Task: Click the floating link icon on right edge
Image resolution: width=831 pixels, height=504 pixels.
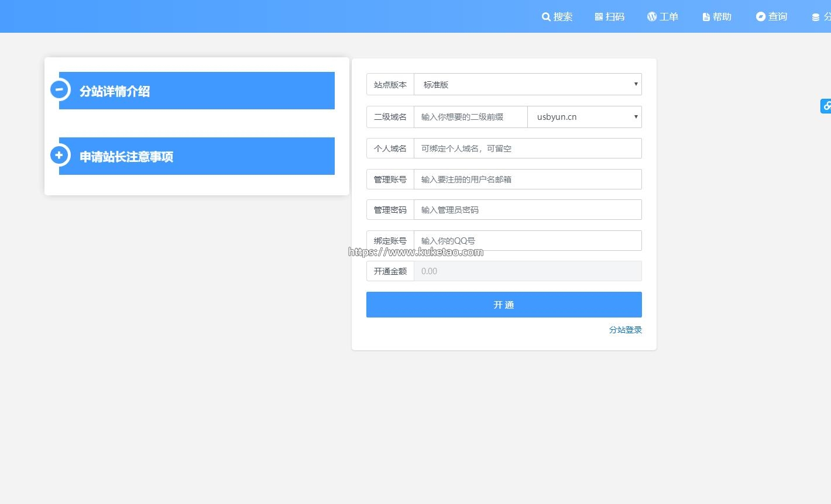Action: 826,106
